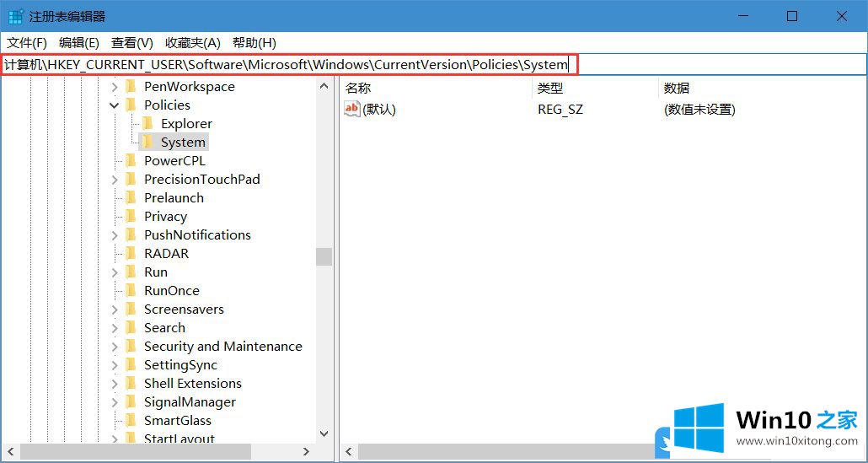The width and height of the screenshot is (868, 463).
Task: Click the Policies folder icon
Action: [131, 105]
